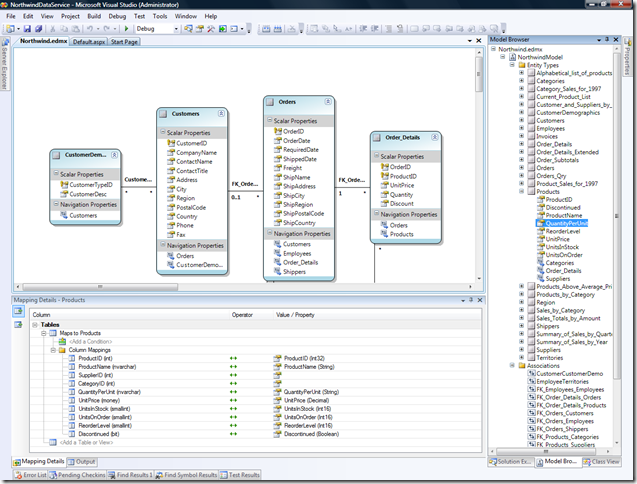Collapse Scalar Properties section in Order_Details entity
Viewport: 637px width, 484px height.
pyautogui.click(x=377, y=156)
